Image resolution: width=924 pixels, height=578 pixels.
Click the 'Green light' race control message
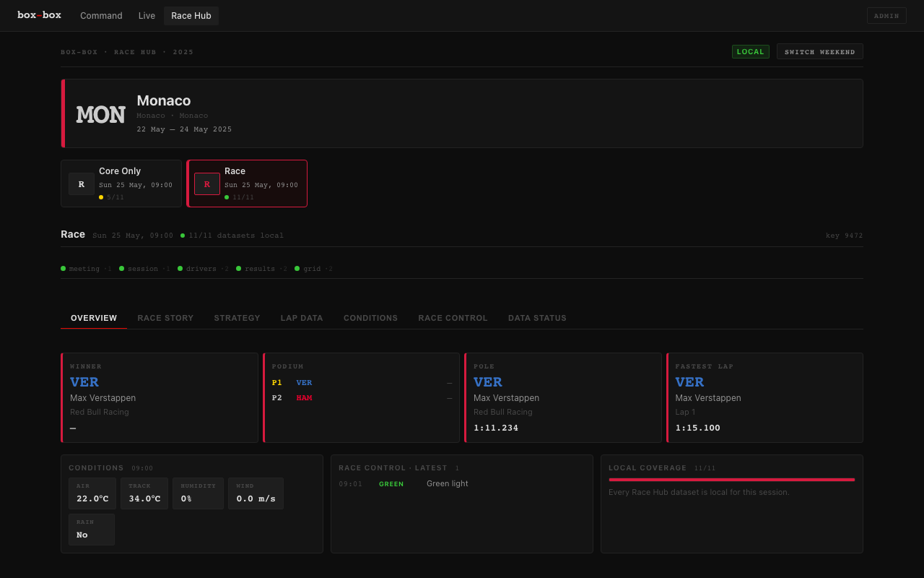[448, 484]
